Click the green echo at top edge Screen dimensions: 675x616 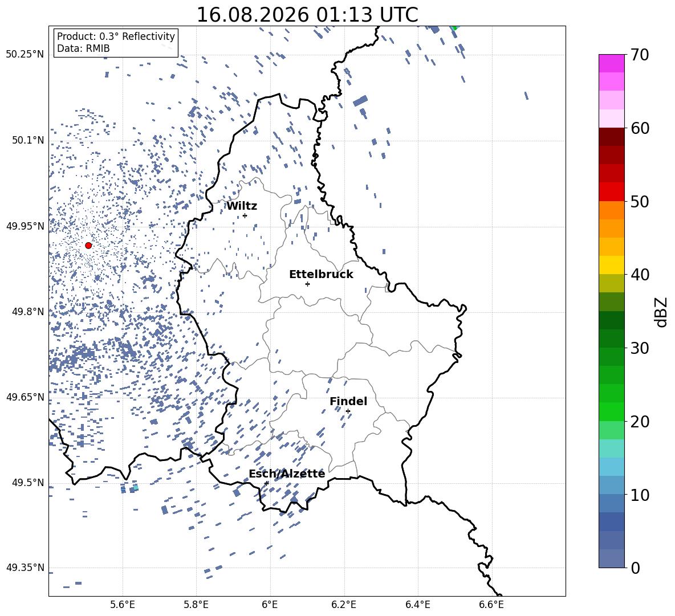pyautogui.click(x=454, y=27)
